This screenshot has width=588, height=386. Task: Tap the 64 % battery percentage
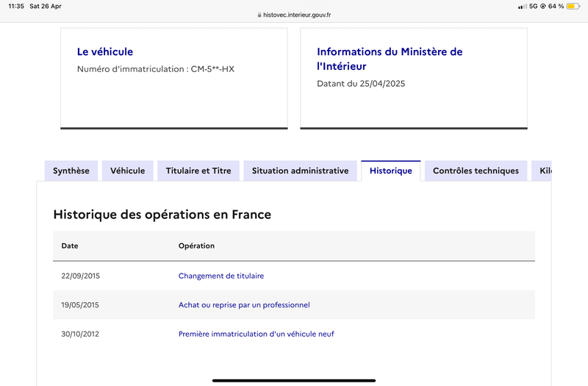556,7
